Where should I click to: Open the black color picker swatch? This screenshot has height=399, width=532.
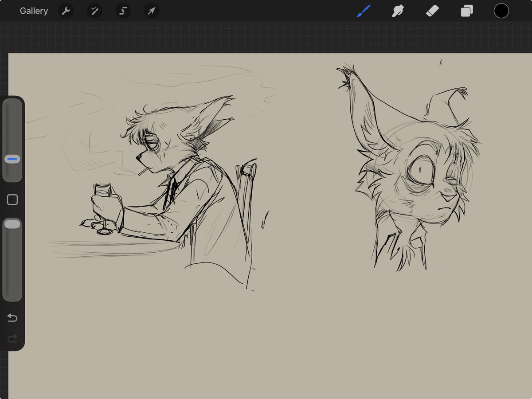pyautogui.click(x=501, y=11)
